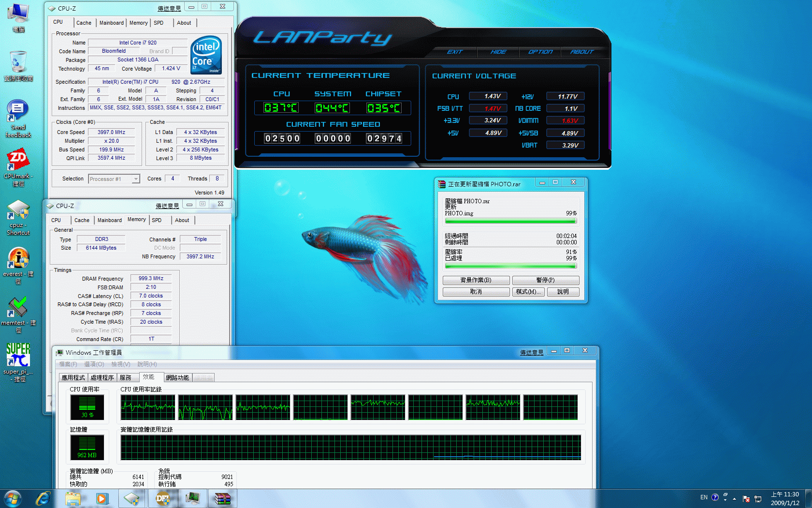
Task: Click 說明 help button in WinRAR
Action: [x=563, y=292]
